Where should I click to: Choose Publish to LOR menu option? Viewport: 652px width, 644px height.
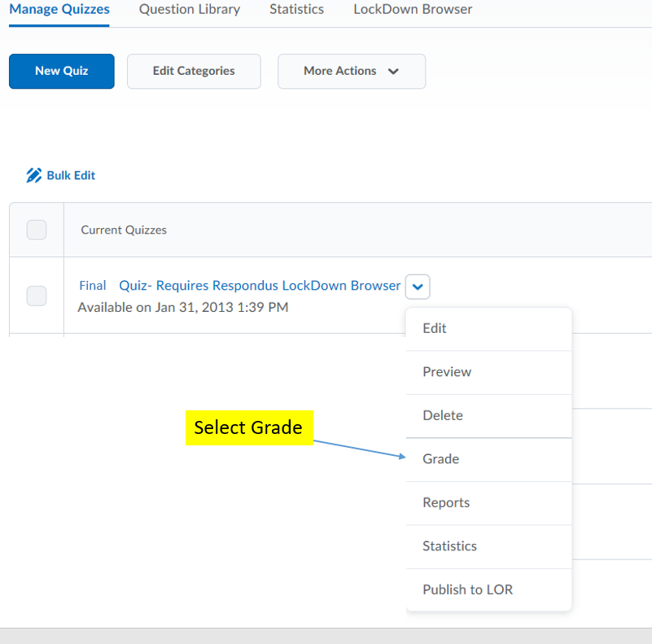click(467, 589)
